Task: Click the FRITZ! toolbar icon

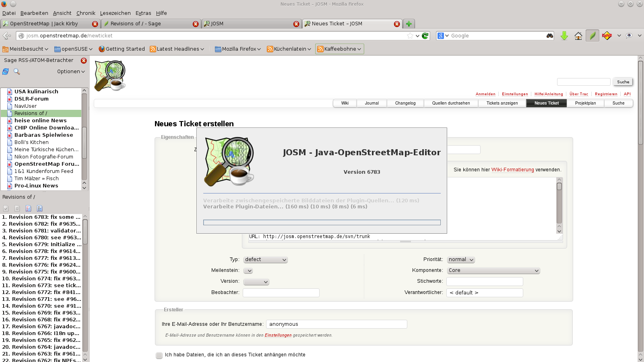Action: point(607,36)
